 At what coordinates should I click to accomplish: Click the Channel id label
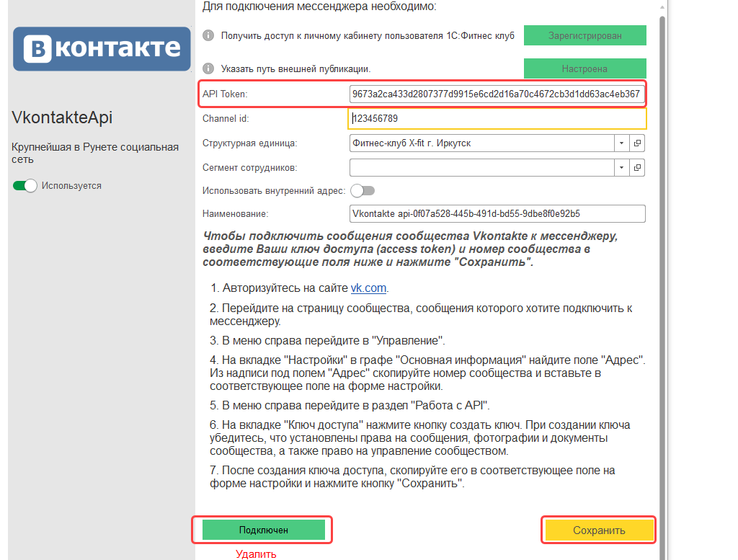(226, 119)
